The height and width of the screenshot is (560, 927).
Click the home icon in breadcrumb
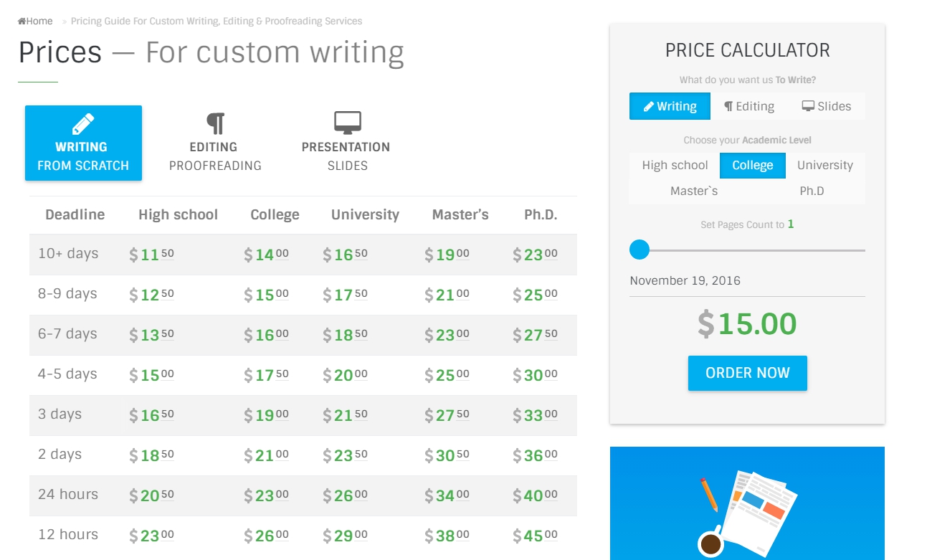point(22,22)
